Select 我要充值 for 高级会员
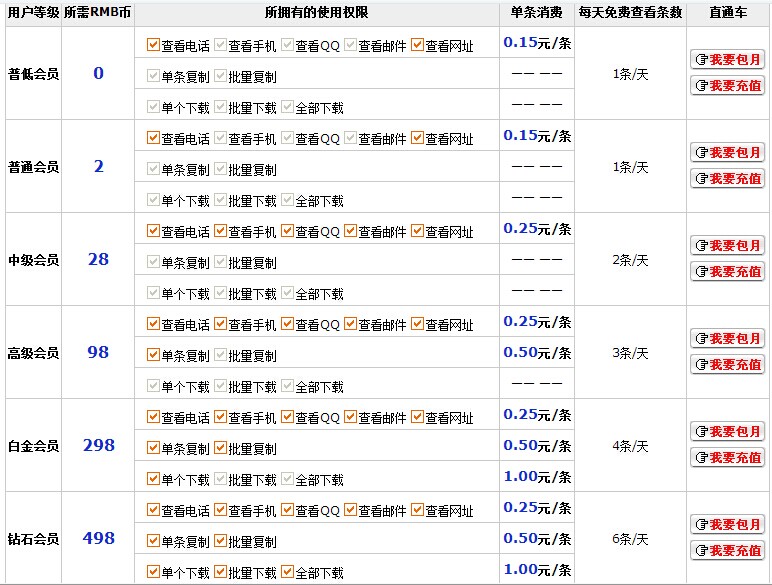772x585 pixels. pos(727,365)
